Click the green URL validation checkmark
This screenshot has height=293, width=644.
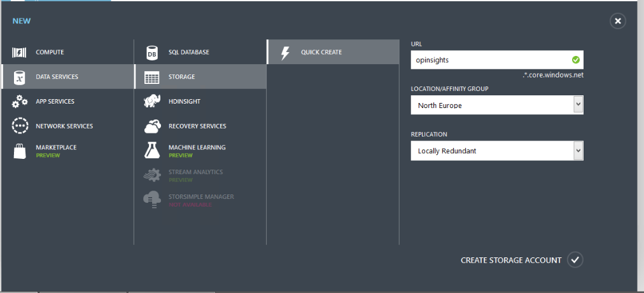[x=575, y=60]
